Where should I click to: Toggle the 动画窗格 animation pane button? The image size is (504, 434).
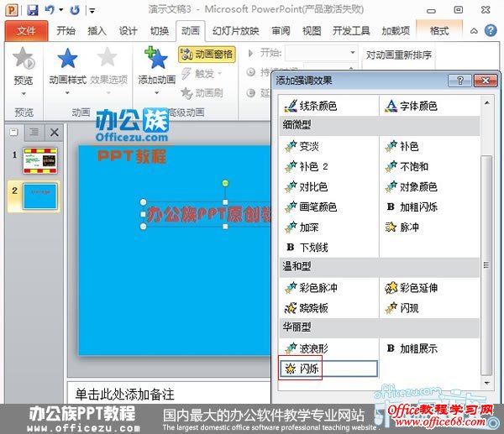tap(207, 55)
